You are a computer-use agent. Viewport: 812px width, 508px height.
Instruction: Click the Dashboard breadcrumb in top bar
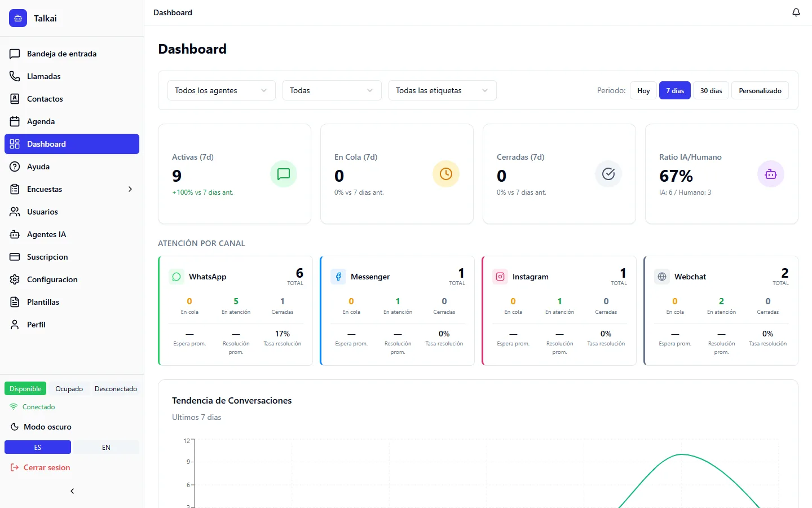[173, 12]
